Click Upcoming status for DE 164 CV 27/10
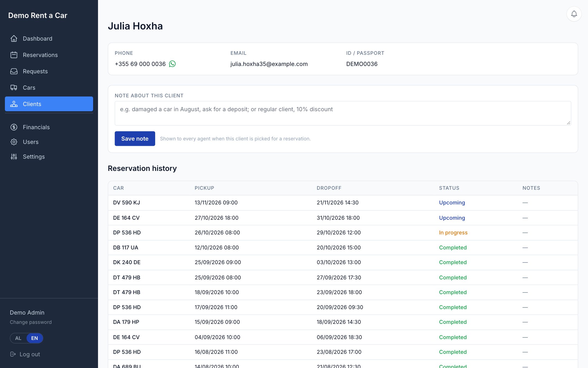This screenshot has height=368, width=588. 452,218
